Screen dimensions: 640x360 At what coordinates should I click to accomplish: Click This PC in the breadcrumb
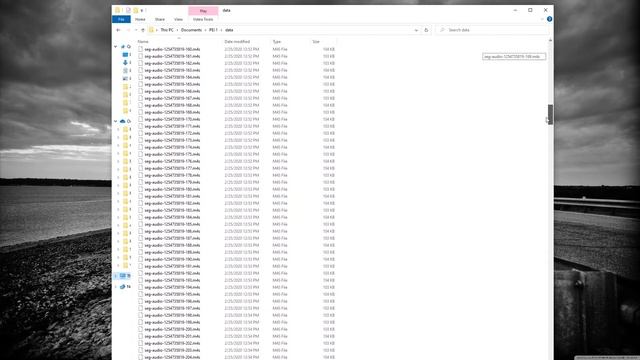tap(167, 30)
